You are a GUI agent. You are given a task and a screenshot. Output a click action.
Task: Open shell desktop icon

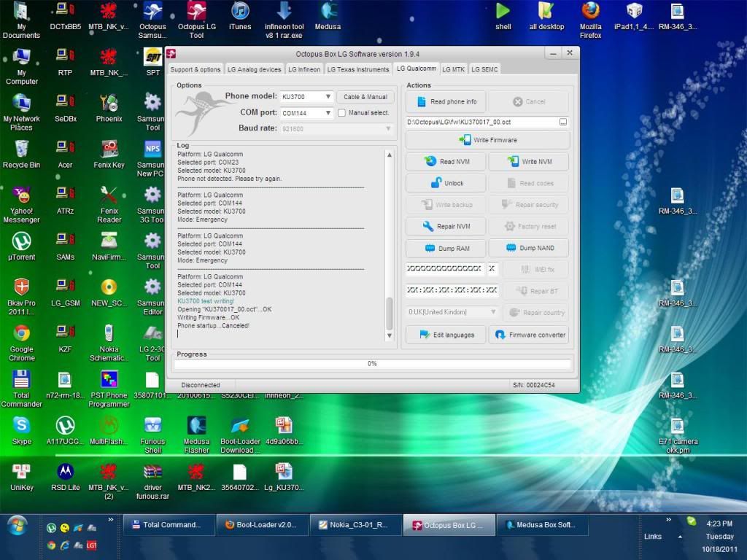point(503,16)
